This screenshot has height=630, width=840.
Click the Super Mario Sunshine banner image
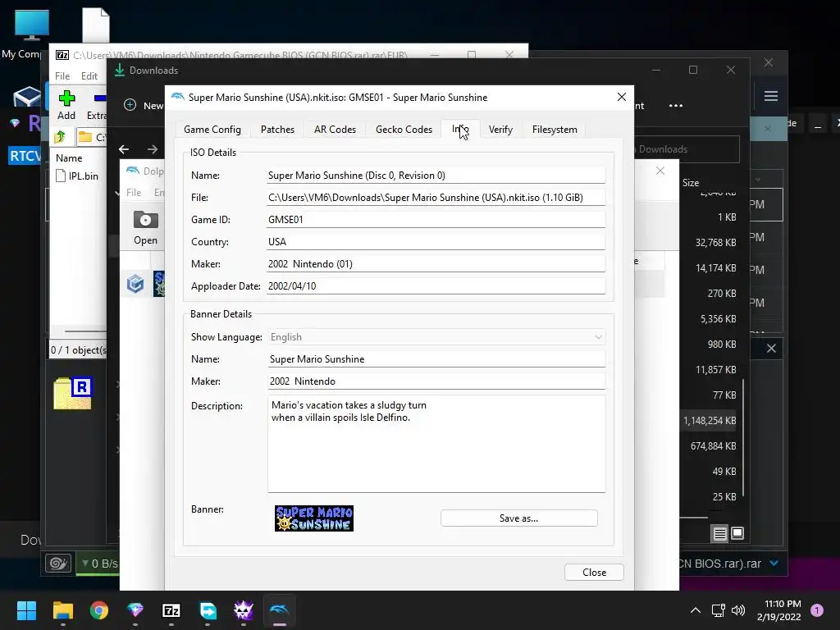(x=314, y=518)
